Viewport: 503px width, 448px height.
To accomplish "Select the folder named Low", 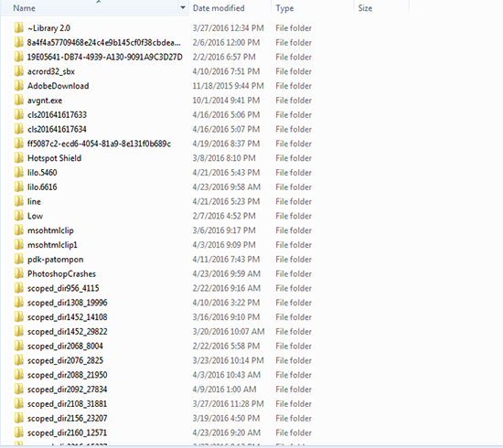I will [x=35, y=216].
